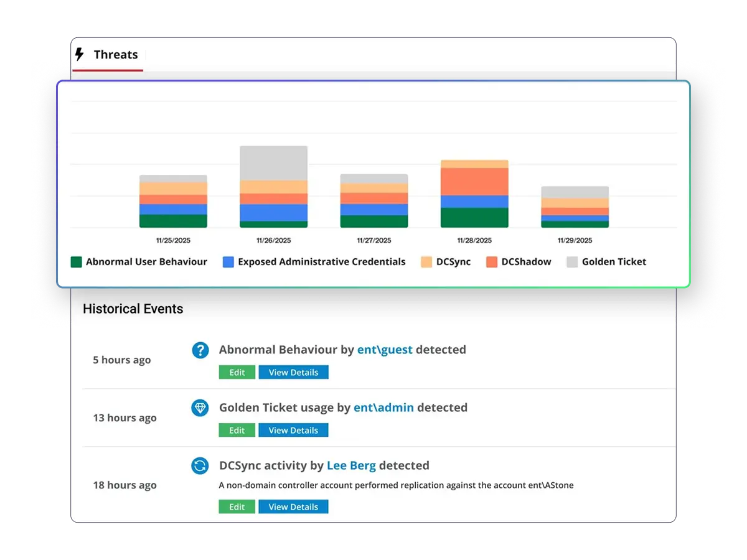The height and width of the screenshot is (560, 747).
Task: Click View Details for the DCSync activity
Action: pyautogui.click(x=293, y=506)
